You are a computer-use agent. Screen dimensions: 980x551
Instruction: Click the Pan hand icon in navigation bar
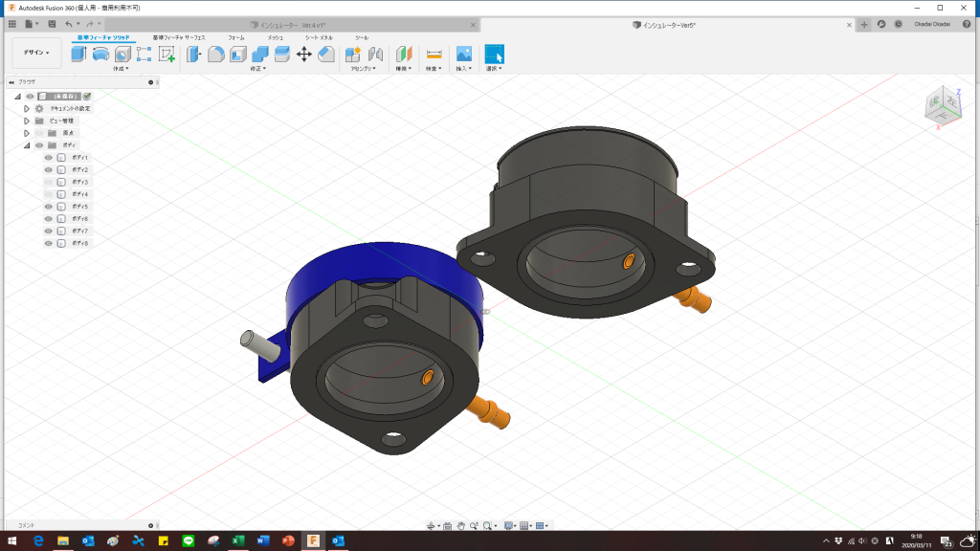point(460,526)
